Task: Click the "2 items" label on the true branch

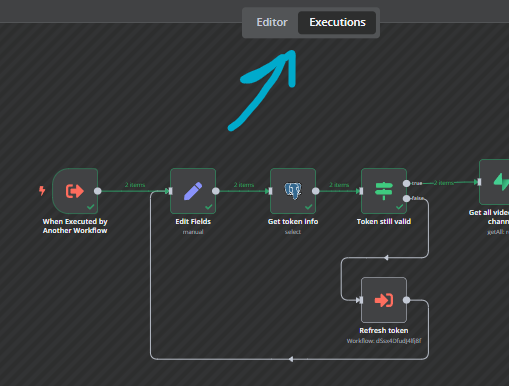Action: click(444, 183)
